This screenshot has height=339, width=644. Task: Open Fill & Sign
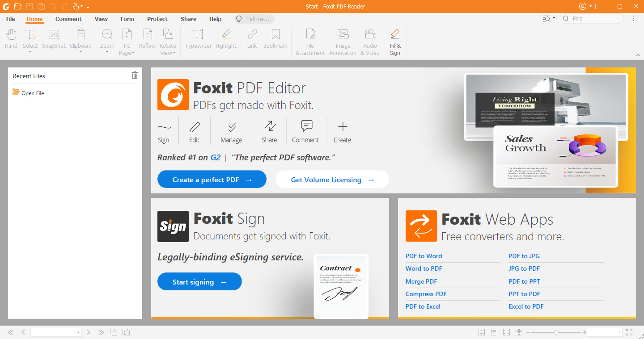395,42
